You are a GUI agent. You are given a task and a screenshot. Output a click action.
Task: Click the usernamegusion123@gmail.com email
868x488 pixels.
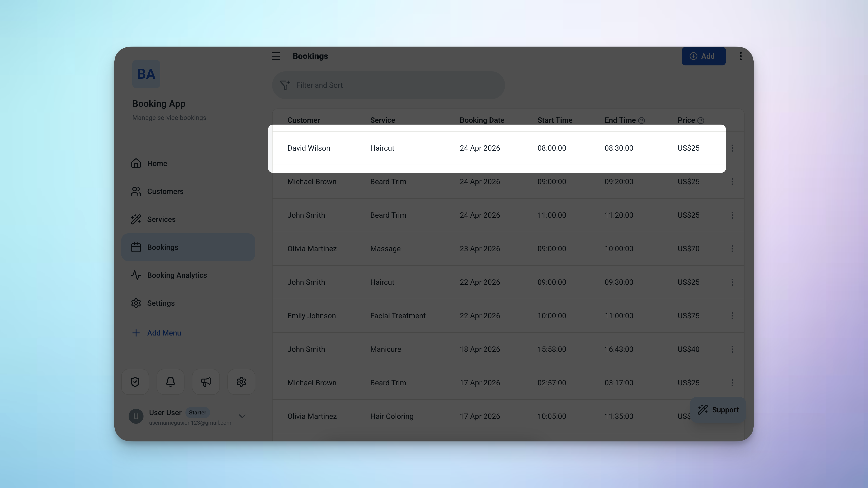190,423
